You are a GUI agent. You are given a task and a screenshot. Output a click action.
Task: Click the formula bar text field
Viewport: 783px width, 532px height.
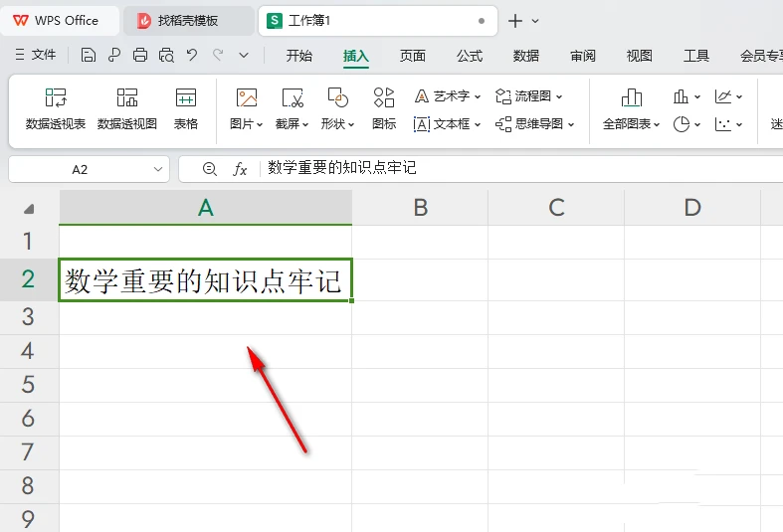(x=521, y=169)
